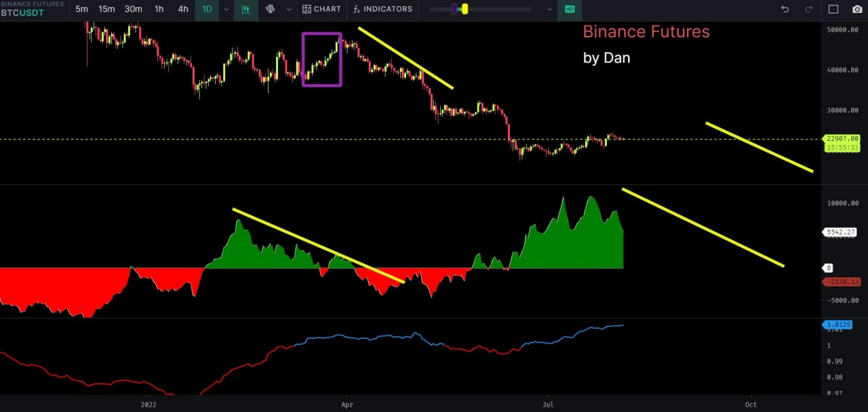
Task: Click the Apr label on the time axis
Action: click(347, 405)
